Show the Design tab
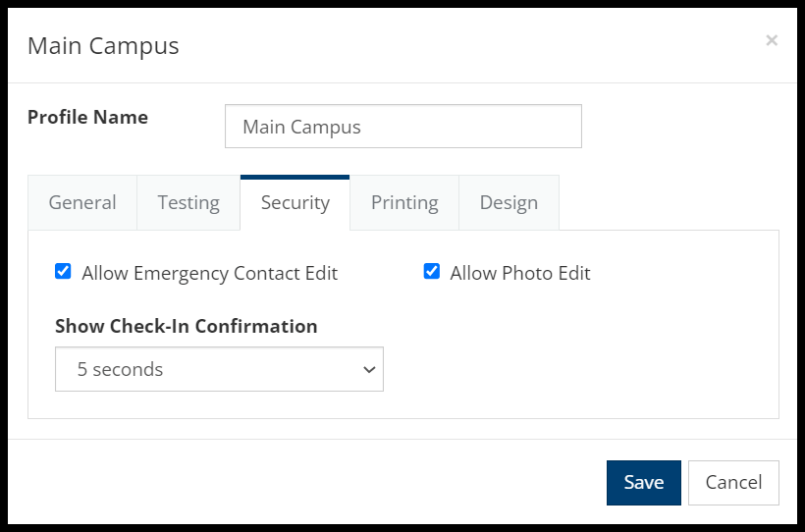Screen dimensions: 805x532 [509, 202]
